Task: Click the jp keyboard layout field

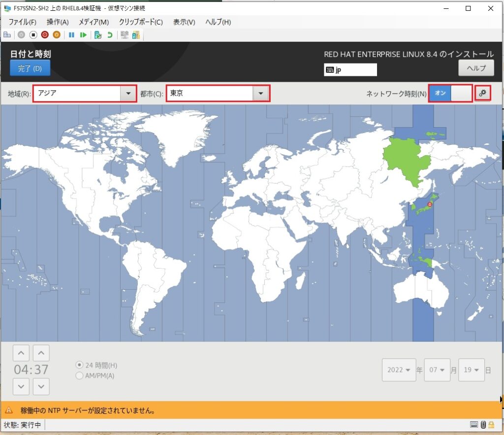Action: 350,70
